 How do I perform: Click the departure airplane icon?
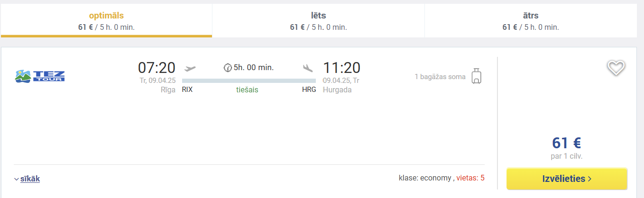(x=190, y=68)
